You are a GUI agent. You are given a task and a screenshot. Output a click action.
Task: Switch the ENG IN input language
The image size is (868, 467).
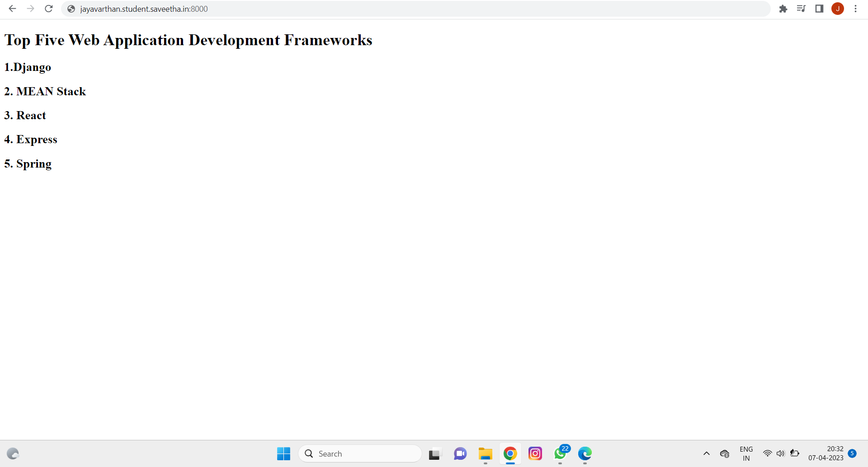(x=746, y=453)
